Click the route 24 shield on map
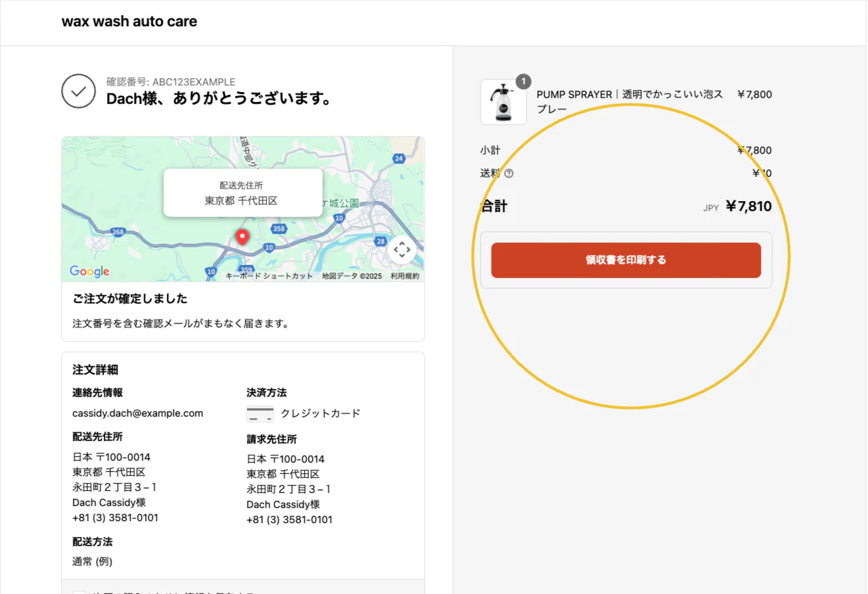Viewport: 868px width, 594px height. 399,158
